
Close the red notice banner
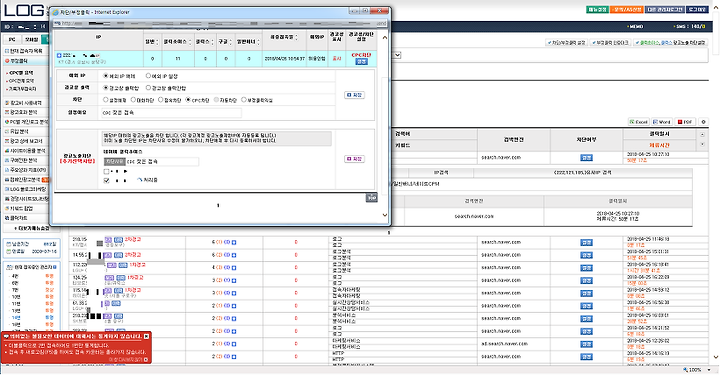point(146,336)
